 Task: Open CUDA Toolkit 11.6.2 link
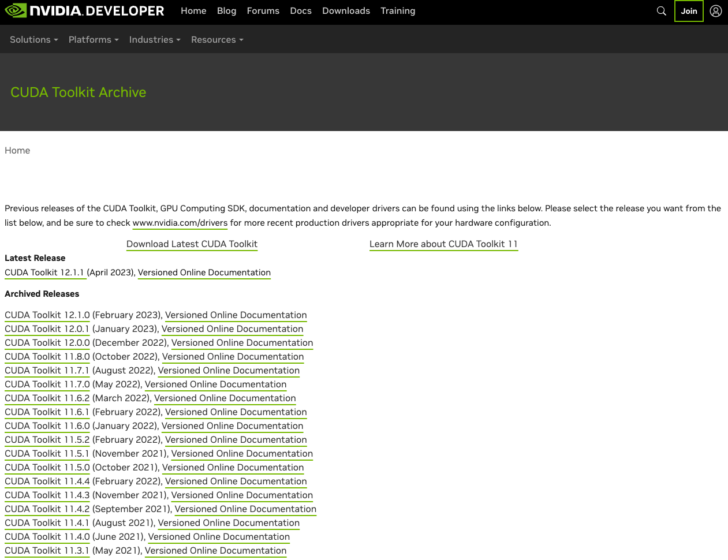point(47,398)
